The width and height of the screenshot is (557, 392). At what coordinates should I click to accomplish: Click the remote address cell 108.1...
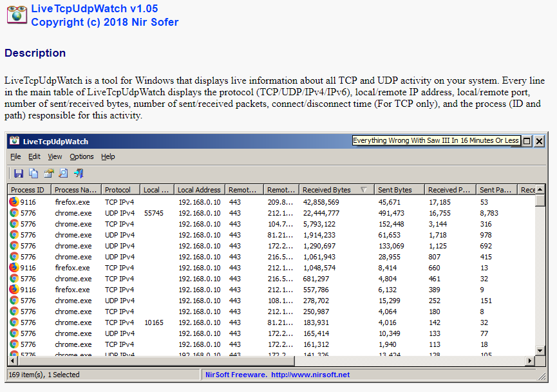[280, 301]
